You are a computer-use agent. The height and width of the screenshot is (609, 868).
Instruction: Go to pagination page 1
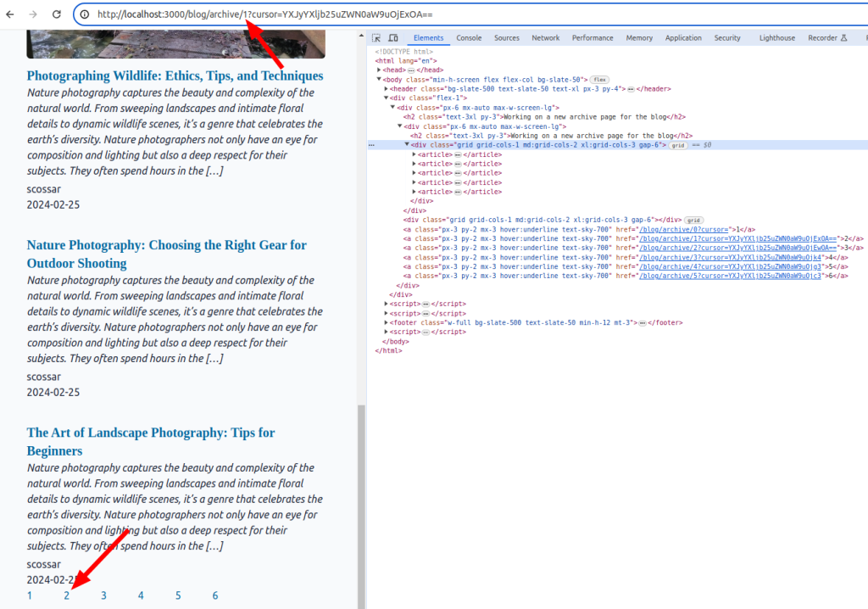(30, 595)
